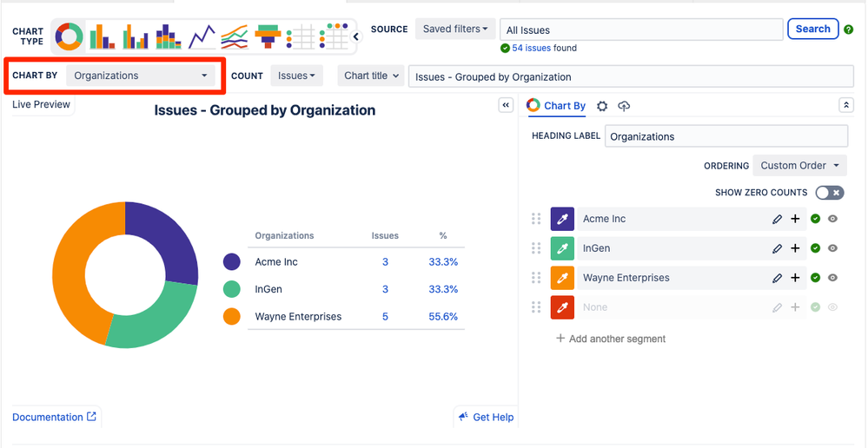Viewport: 868px width, 448px height.
Task: Open the Saved filters dropdown
Action: (x=455, y=30)
